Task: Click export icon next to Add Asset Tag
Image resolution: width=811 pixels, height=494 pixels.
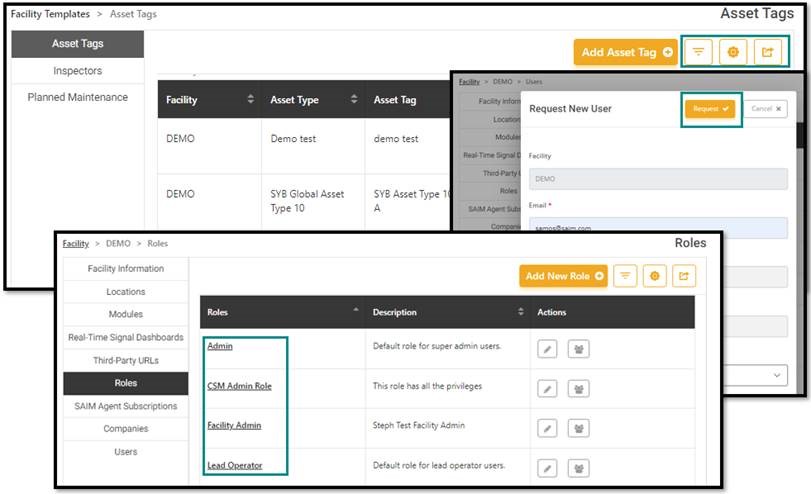Action: 767,52
